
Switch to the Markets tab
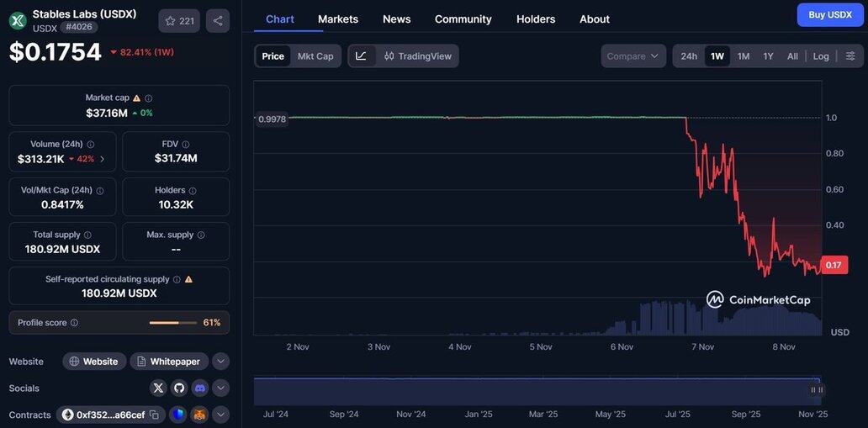pos(338,18)
